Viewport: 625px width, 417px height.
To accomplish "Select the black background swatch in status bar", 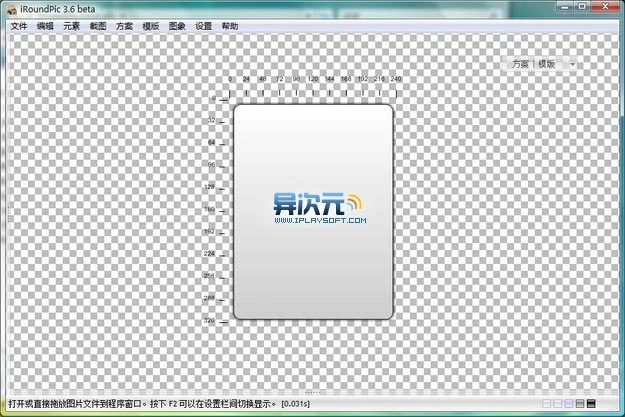I will click(591, 404).
